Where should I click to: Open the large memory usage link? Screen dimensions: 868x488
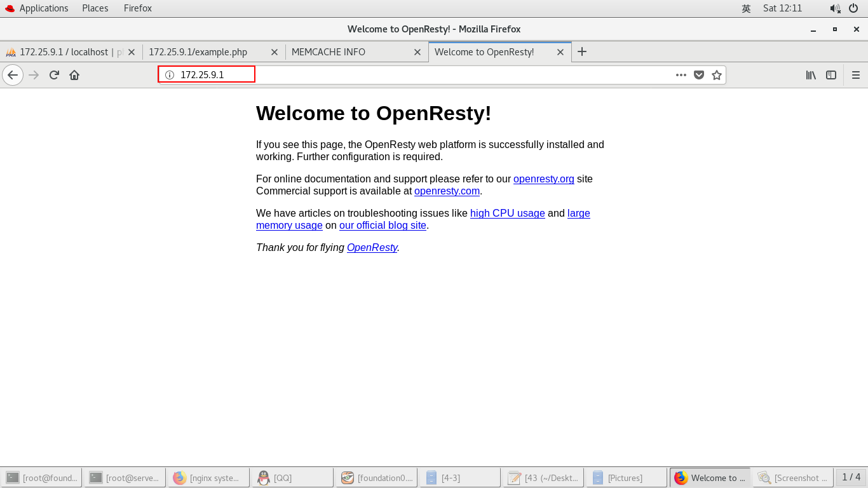(x=579, y=213)
